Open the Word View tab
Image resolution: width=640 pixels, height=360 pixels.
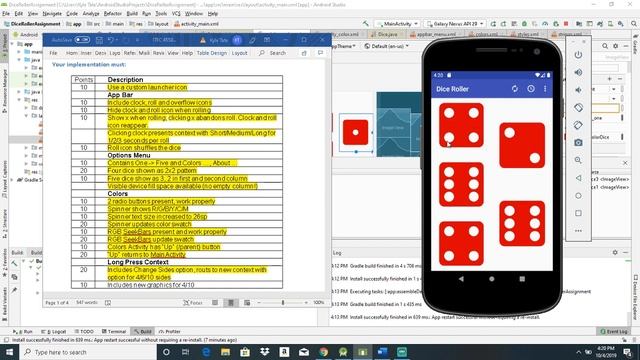pos(173,53)
